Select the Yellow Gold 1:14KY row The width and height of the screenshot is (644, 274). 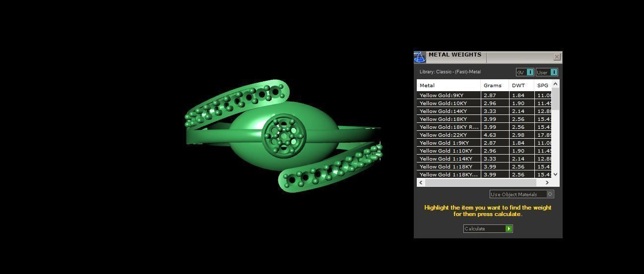tap(484, 159)
